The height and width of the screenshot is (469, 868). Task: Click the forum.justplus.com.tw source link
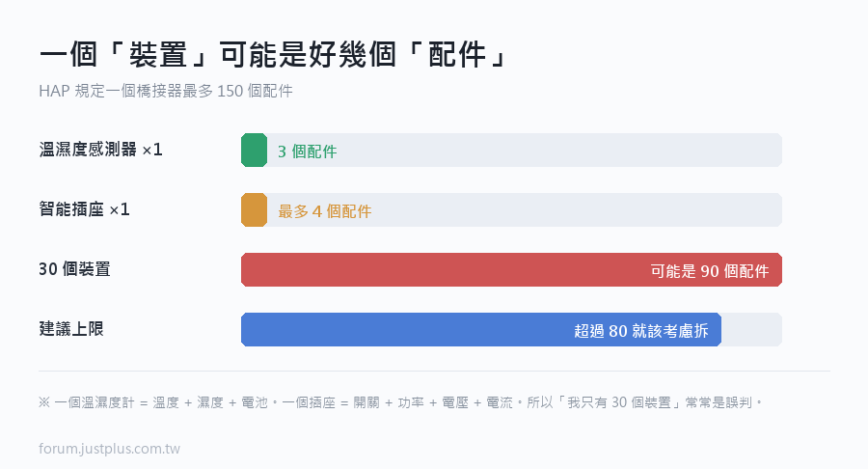pos(110,449)
